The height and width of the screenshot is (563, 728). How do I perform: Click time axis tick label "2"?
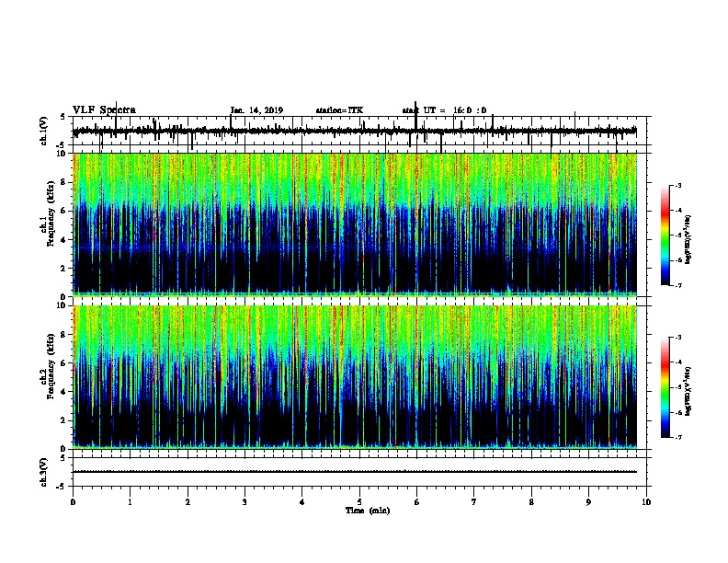coord(188,502)
